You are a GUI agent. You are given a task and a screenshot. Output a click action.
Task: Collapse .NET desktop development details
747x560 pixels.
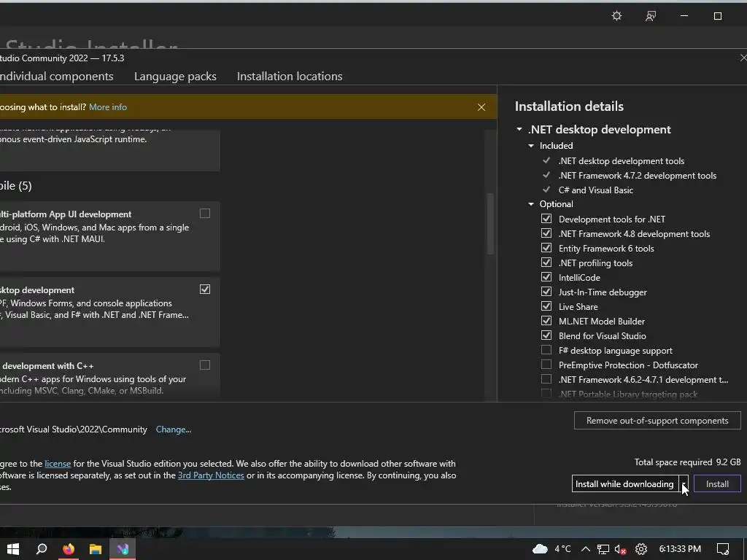[x=519, y=130]
